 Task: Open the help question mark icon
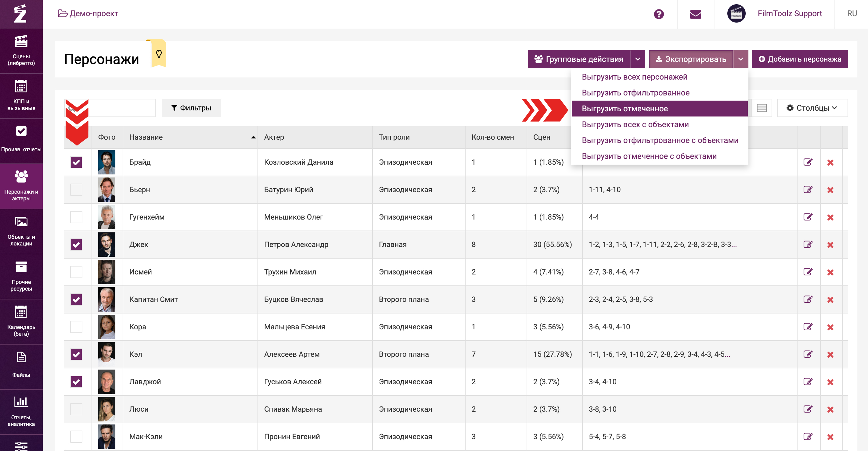coord(658,14)
